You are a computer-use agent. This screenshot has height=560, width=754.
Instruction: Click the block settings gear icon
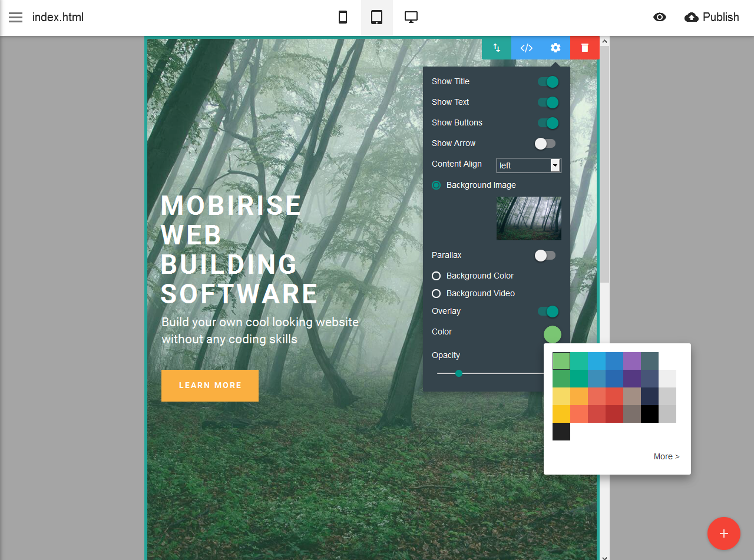555,48
